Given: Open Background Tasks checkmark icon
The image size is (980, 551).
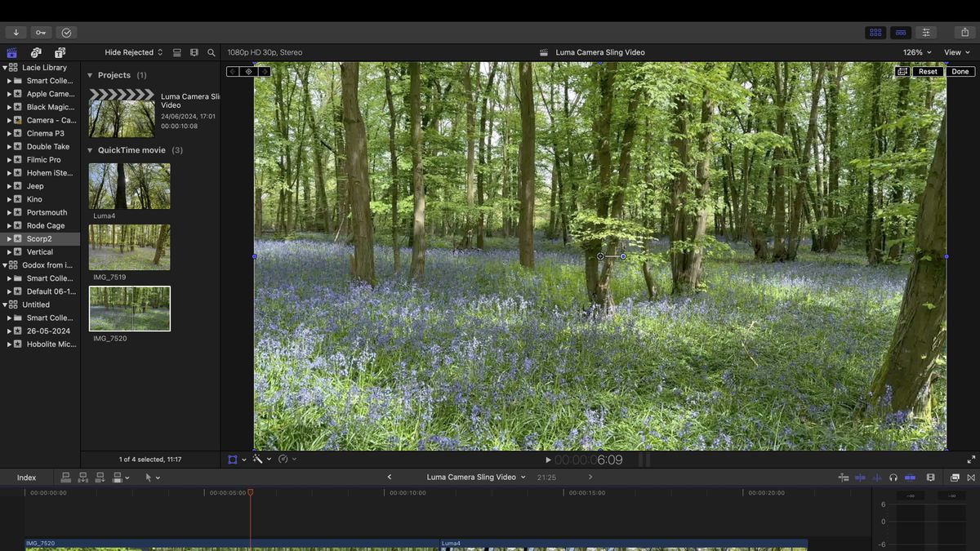Looking at the screenshot, I should 66,33.
